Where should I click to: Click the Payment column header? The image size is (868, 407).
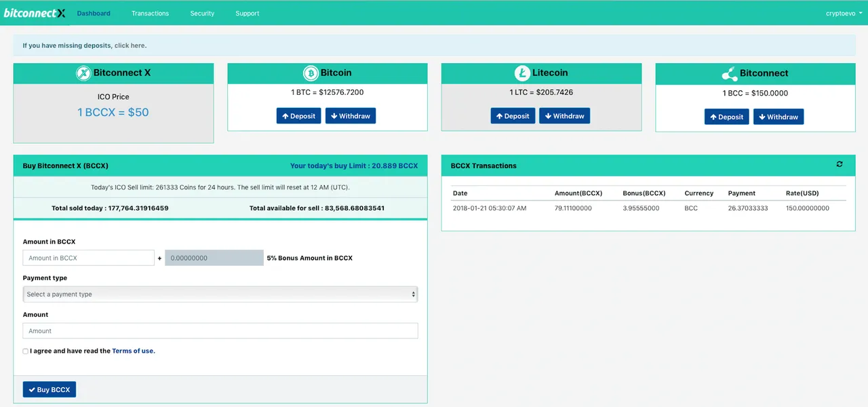pyautogui.click(x=741, y=193)
